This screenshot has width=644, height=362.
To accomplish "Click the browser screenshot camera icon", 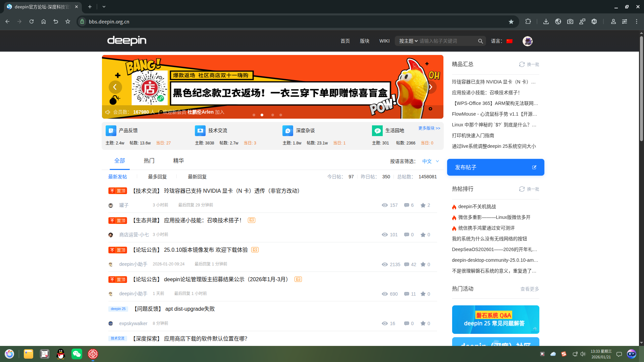I will click(570, 21).
